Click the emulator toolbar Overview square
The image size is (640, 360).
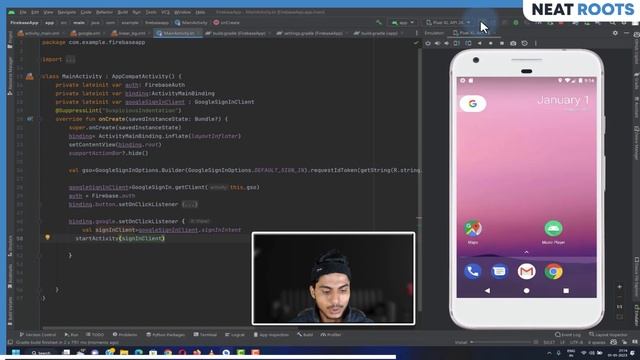pos(502,43)
